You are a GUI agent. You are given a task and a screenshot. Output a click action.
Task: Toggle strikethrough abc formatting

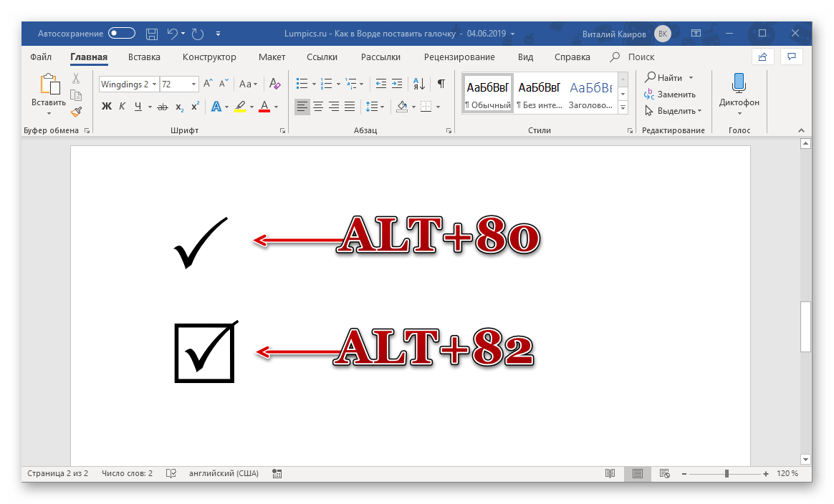163,107
